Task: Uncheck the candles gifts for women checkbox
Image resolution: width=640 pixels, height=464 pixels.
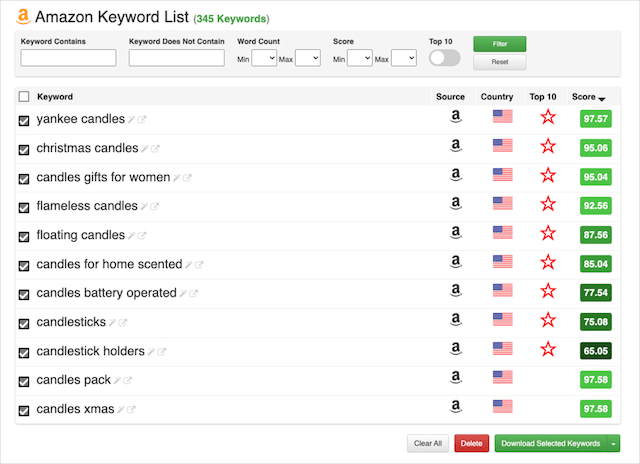Action: tap(24, 179)
